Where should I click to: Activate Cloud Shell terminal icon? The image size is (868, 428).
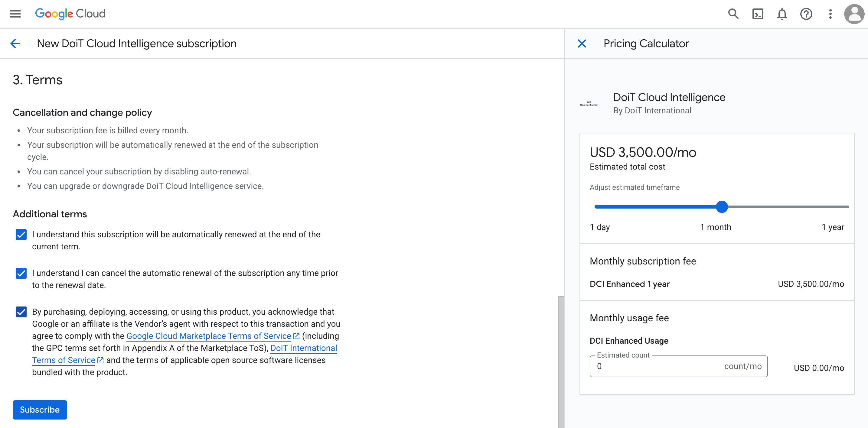pos(758,14)
